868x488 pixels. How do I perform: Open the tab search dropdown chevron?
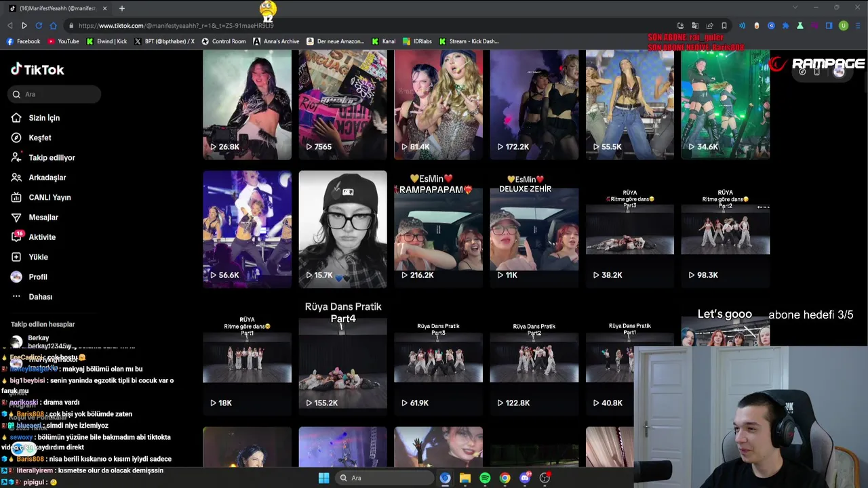tap(795, 7)
